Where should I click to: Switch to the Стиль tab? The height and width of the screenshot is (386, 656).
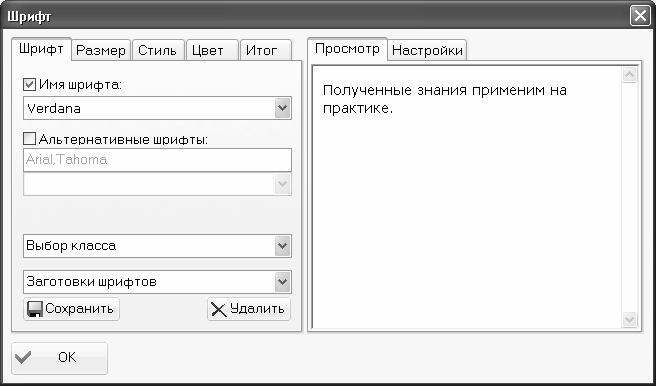(x=158, y=51)
